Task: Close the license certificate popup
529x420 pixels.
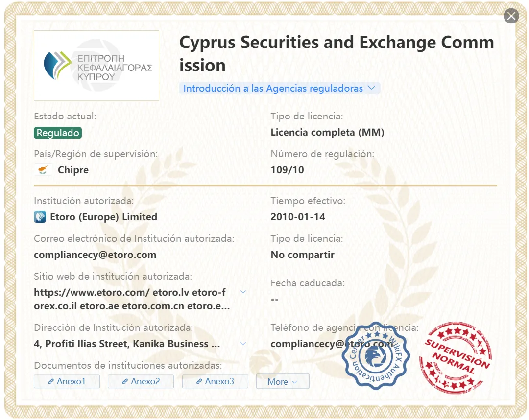Action: [511, 16]
